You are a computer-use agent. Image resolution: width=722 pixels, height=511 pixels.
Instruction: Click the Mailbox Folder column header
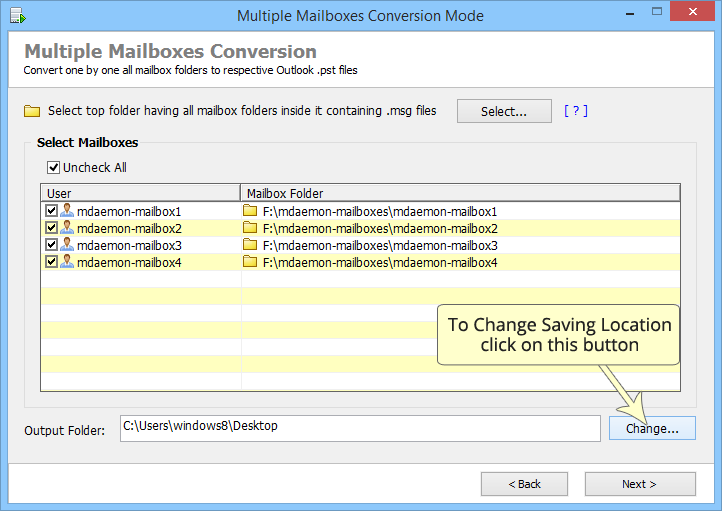(x=460, y=193)
